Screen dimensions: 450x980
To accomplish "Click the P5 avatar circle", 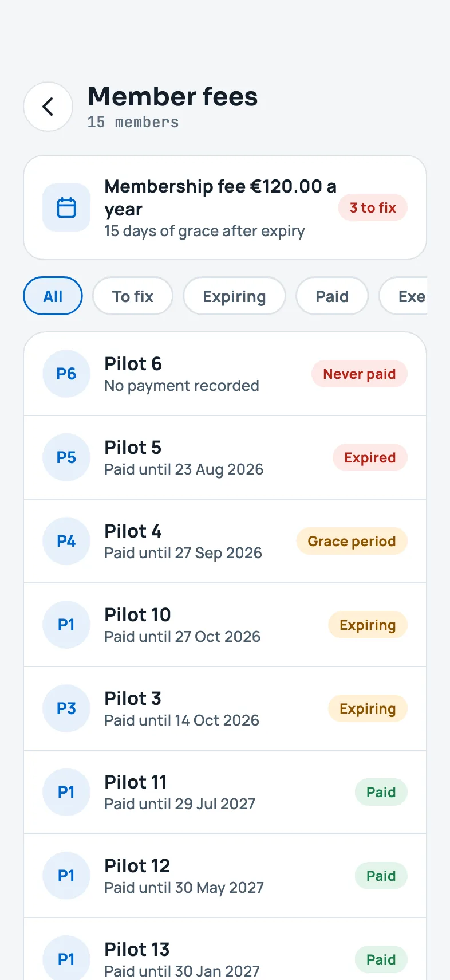I will 66,457.
